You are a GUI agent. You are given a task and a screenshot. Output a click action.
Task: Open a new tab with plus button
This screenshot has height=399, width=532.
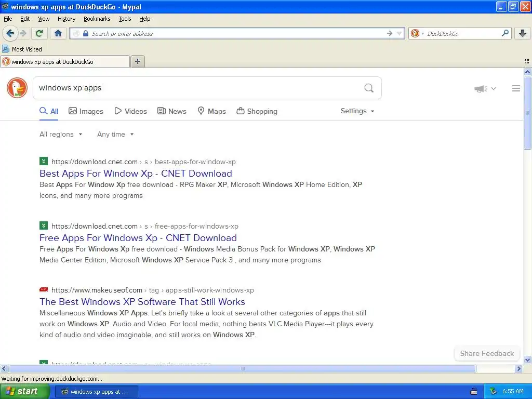(x=137, y=61)
